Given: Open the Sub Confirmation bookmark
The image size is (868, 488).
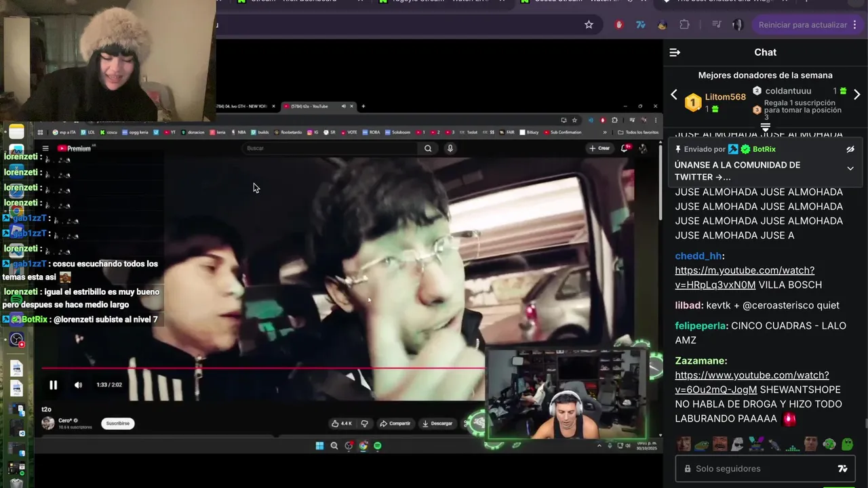Looking at the screenshot, I should click(x=561, y=132).
